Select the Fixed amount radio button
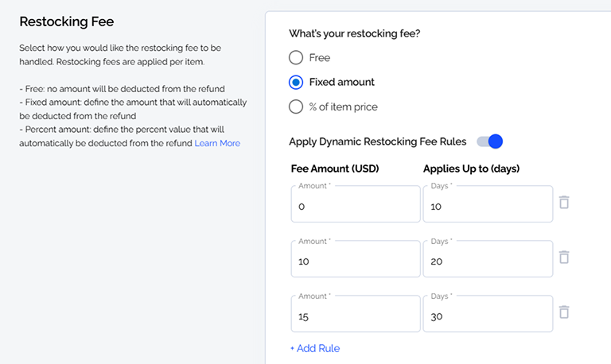Image resolution: width=611 pixels, height=364 pixels. 296,82
